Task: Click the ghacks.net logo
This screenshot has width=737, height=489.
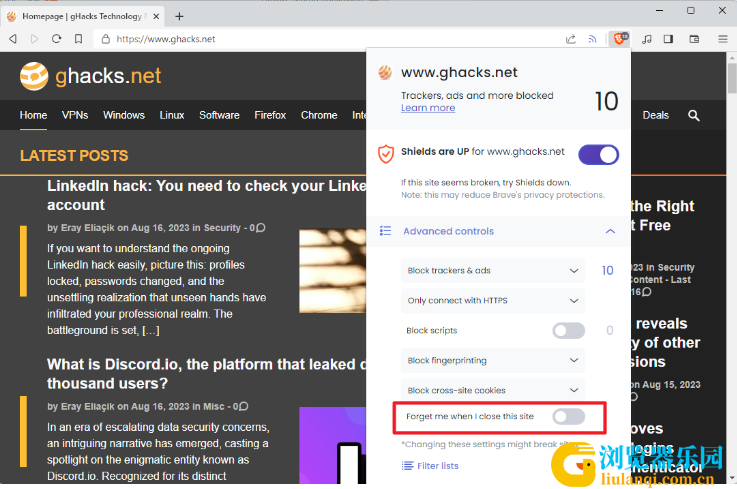Action: coord(91,76)
